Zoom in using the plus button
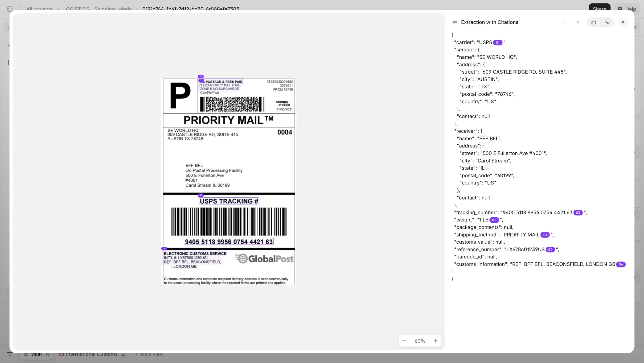644x363 pixels. 435,341
